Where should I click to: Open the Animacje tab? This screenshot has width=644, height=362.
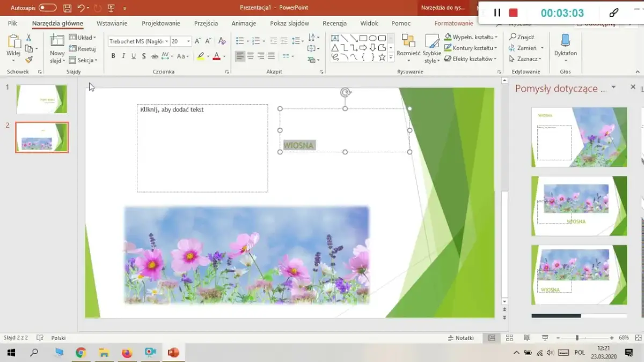[244, 23]
